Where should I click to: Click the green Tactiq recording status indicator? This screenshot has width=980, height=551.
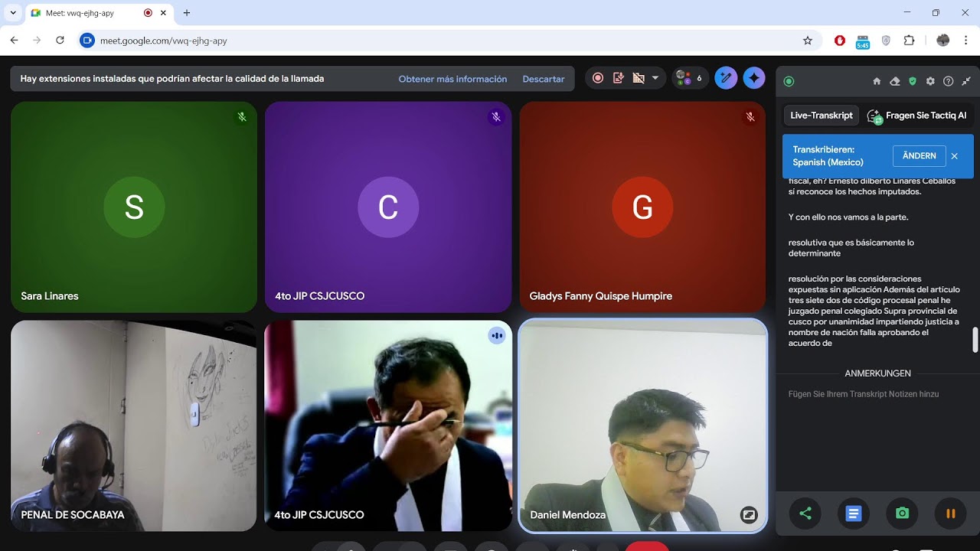coord(789,81)
